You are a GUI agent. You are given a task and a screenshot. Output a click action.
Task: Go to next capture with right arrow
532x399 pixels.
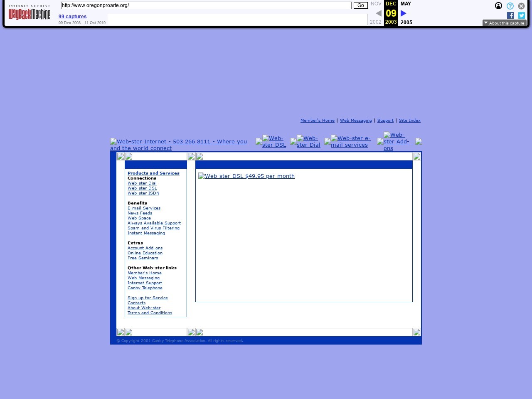point(403,13)
